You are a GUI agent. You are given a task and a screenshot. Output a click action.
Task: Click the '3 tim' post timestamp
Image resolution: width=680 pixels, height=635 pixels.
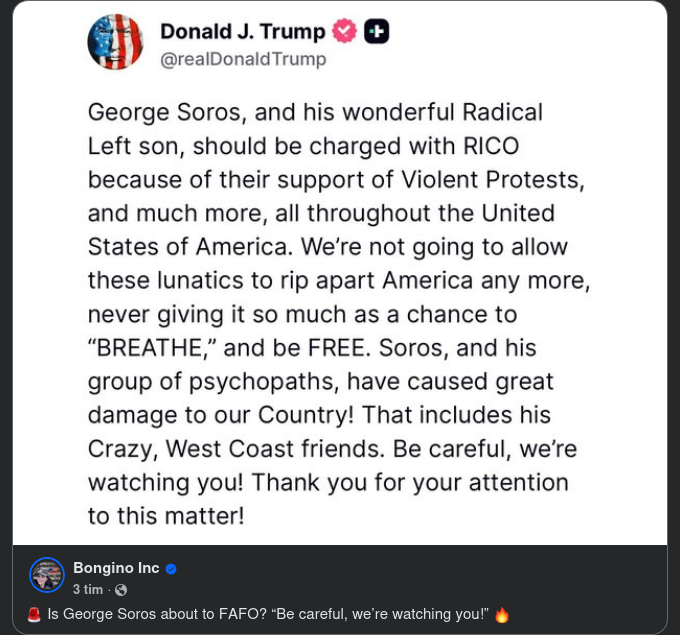88,590
